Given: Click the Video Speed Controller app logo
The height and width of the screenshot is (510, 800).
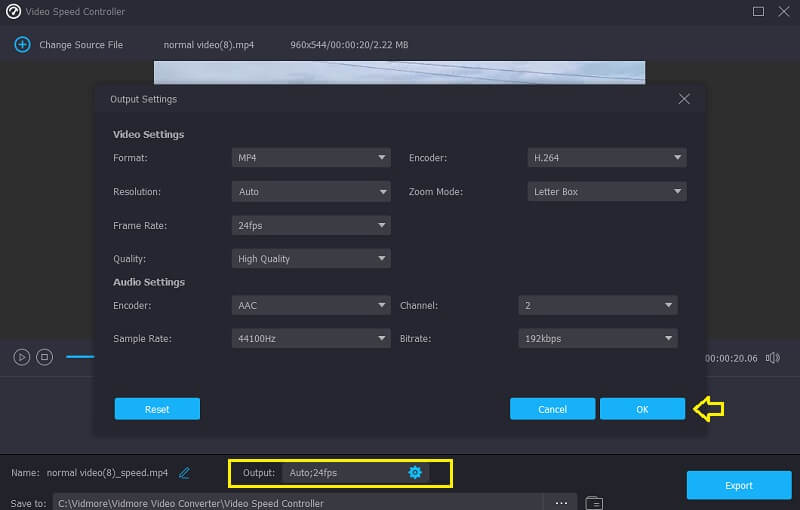Looking at the screenshot, I should [x=14, y=11].
